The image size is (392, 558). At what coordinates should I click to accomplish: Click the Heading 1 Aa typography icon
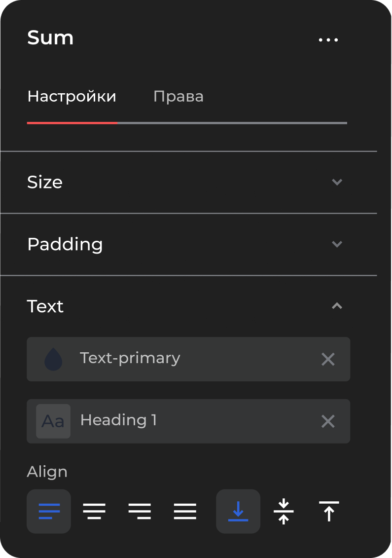tap(53, 421)
